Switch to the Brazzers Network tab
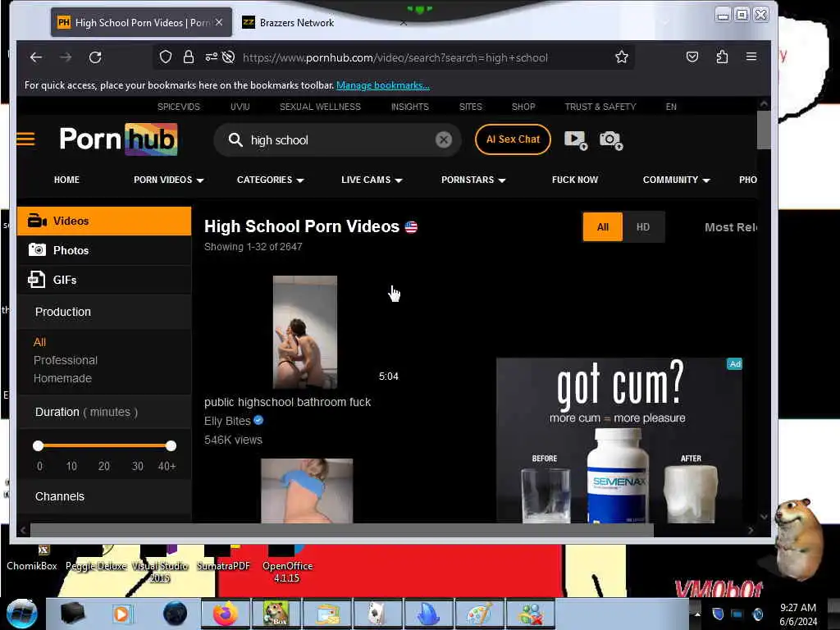 296,22
